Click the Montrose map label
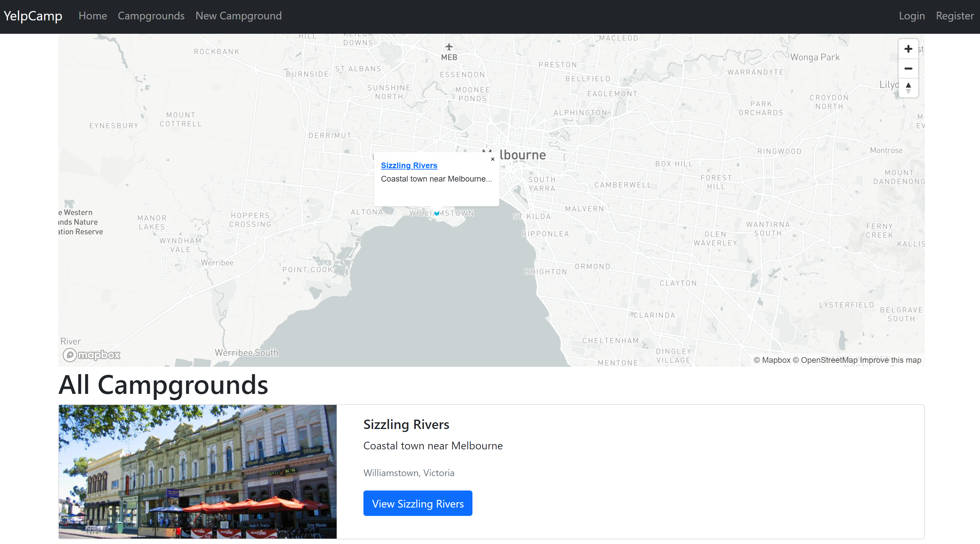The width and height of the screenshot is (980, 544). pos(886,150)
